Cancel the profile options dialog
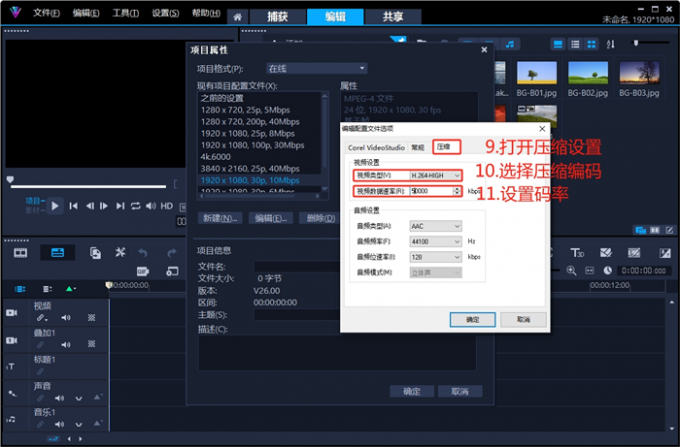 coord(523,320)
